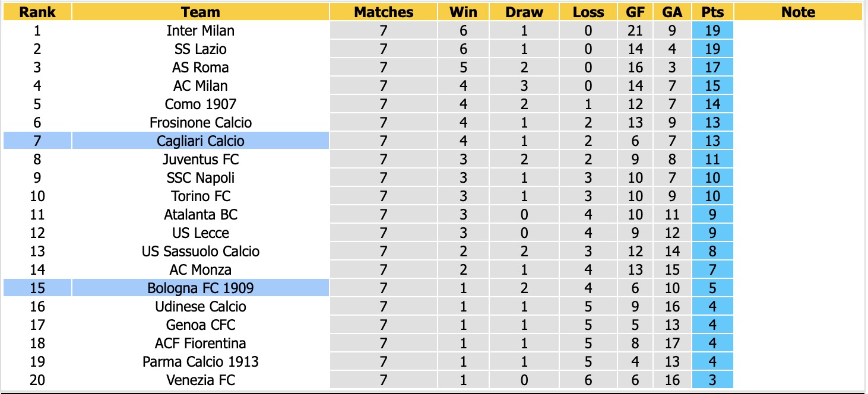Click the Pts column header
Viewport: 868px width, 394px height.
tap(712, 12)
